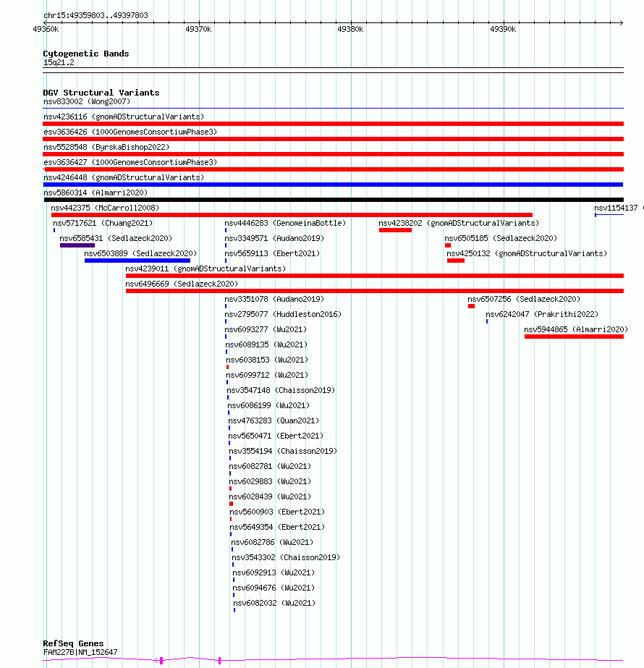Click the 15q21.2 cytogenetic band label
The image size is (644, 668).
coord(59,62)
